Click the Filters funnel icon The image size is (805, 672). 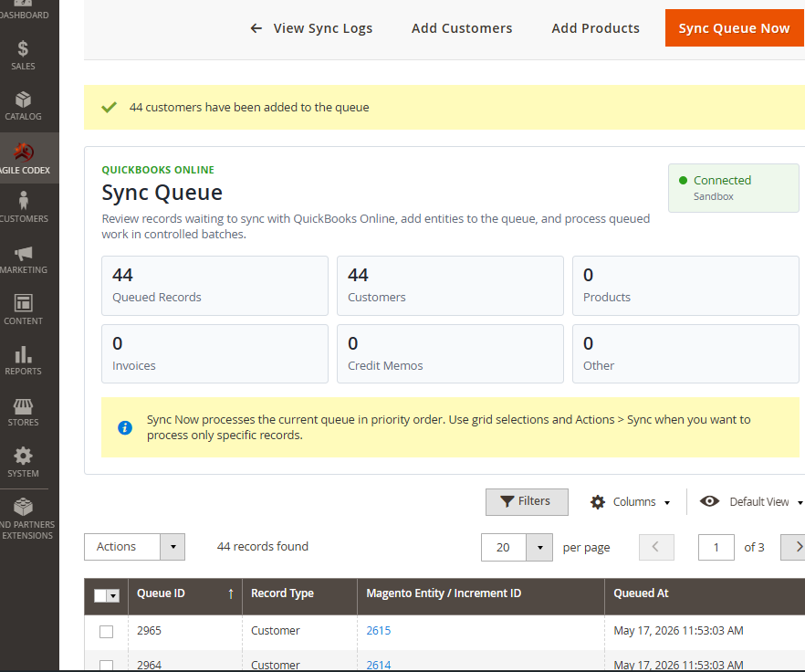tap(507, 501)
